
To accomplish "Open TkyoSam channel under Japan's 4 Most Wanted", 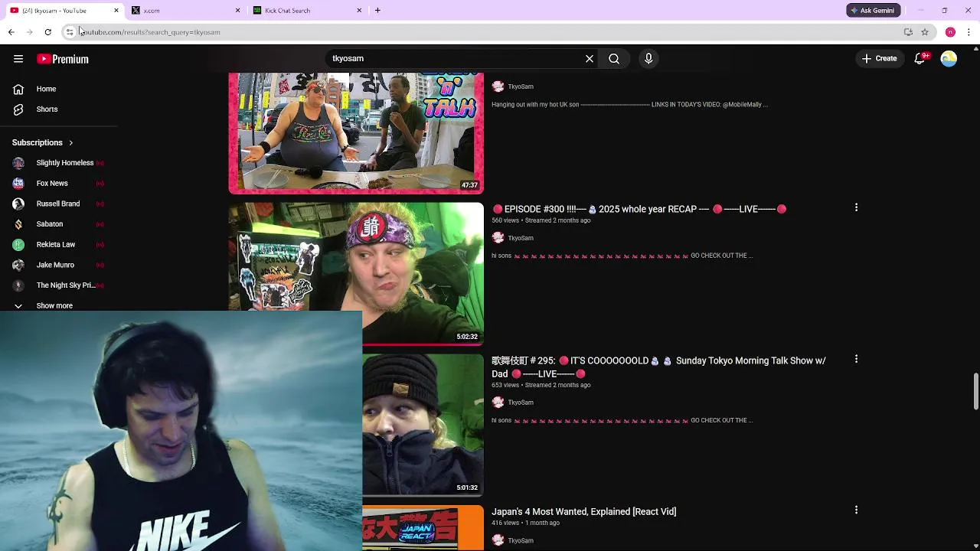I will [521, 540].
